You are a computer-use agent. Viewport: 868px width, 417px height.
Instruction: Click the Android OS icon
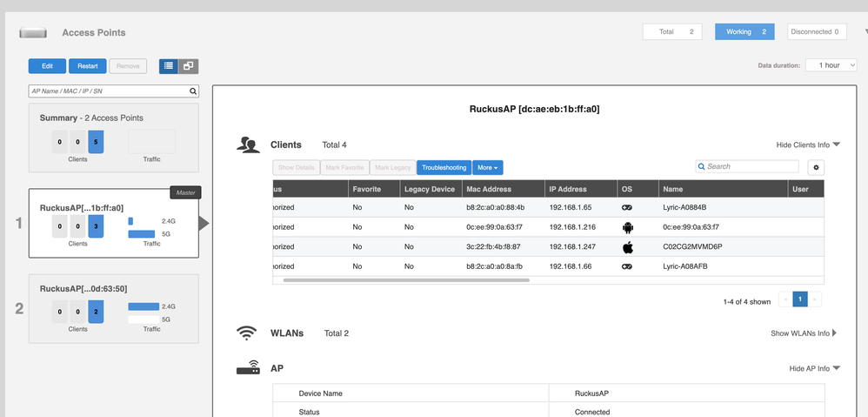pyautogui.click(x=626, y=227)
